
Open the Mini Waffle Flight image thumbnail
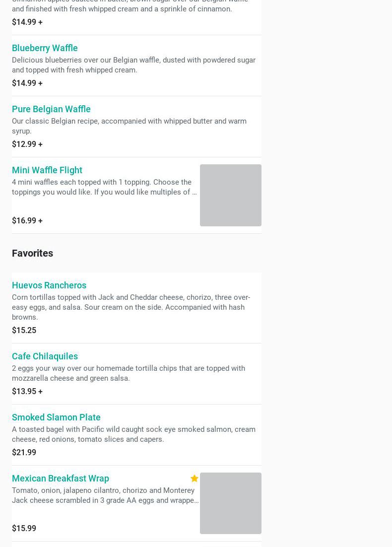(231, 196)
